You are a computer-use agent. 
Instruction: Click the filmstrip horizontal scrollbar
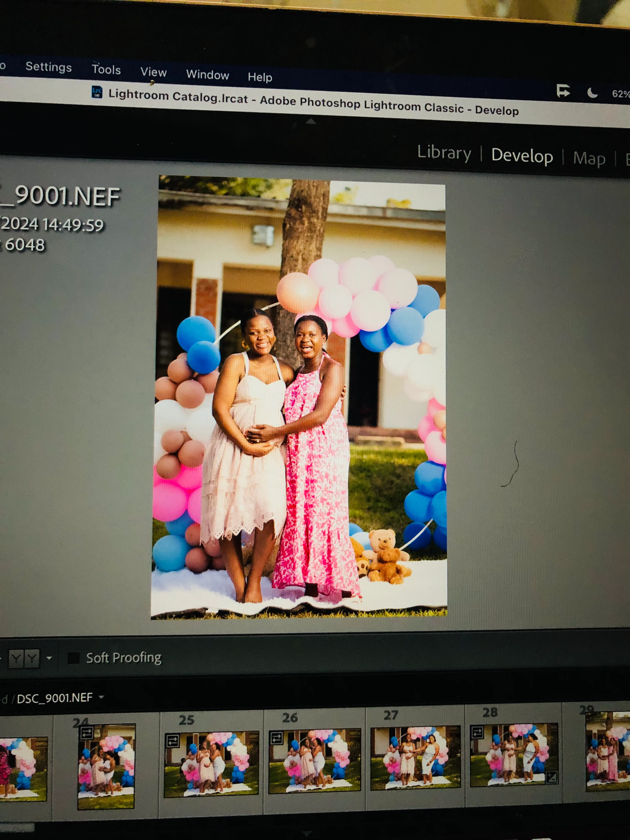[17, 827]
